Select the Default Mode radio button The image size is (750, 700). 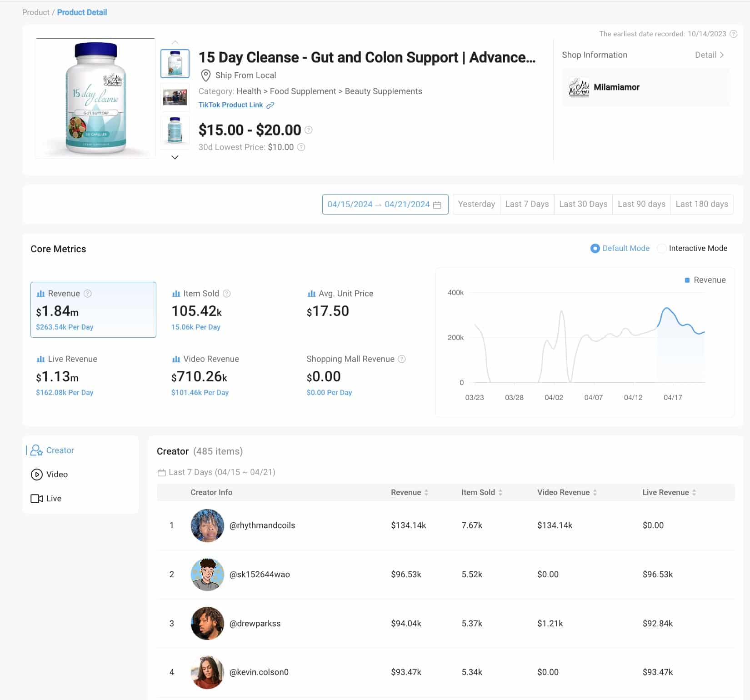point(595,249)
